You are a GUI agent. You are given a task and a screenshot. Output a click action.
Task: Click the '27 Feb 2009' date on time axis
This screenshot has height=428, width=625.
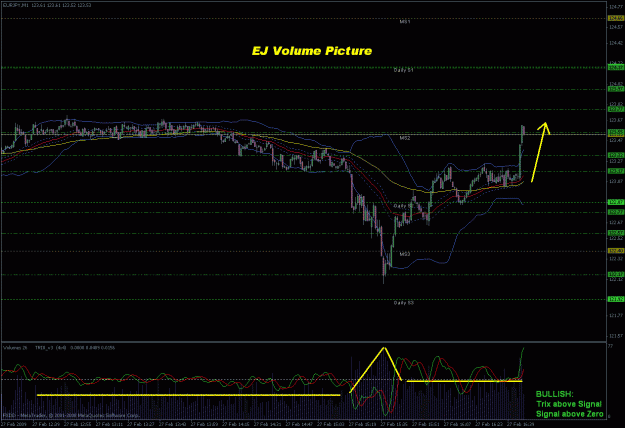tap(14, 424)
